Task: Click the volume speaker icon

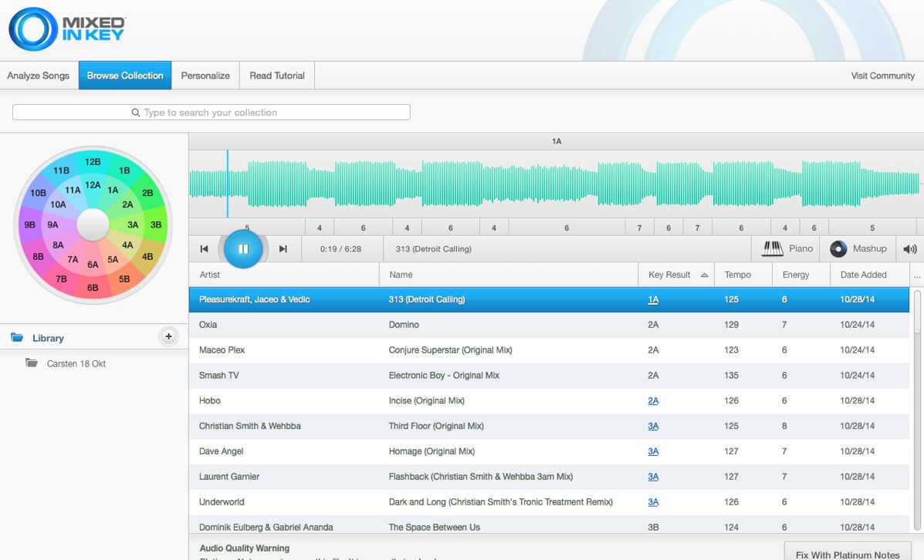Action: pos(909,249)
